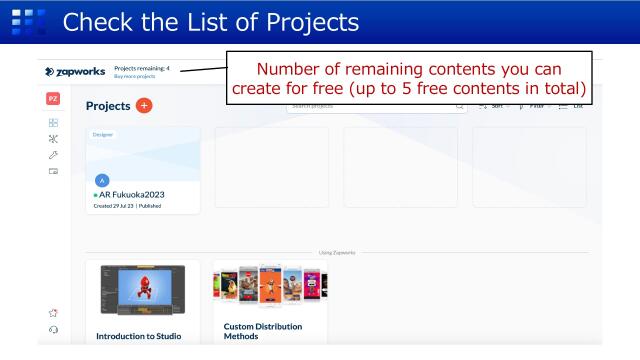Open the Custom Distribution Methods phones thumbnail
The height and width of the screenshot is (360, 640).
tap(270, 285)
